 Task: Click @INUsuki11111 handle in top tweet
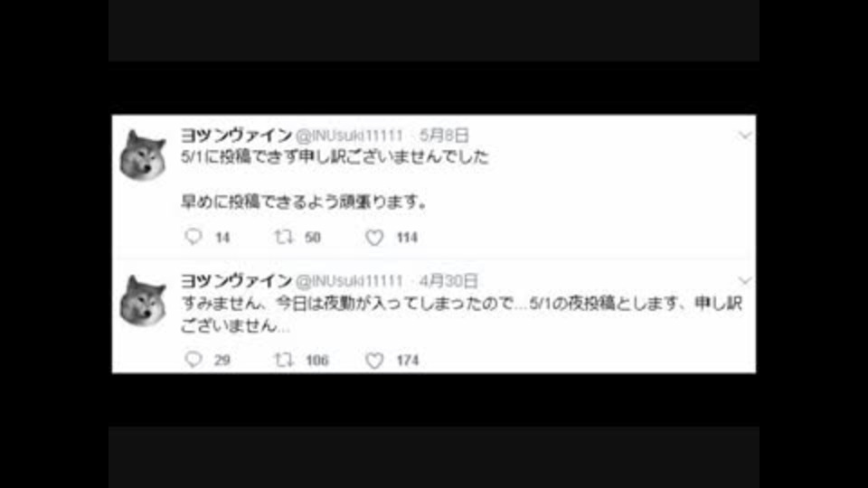pyautogui.click(x=349, y=136)
